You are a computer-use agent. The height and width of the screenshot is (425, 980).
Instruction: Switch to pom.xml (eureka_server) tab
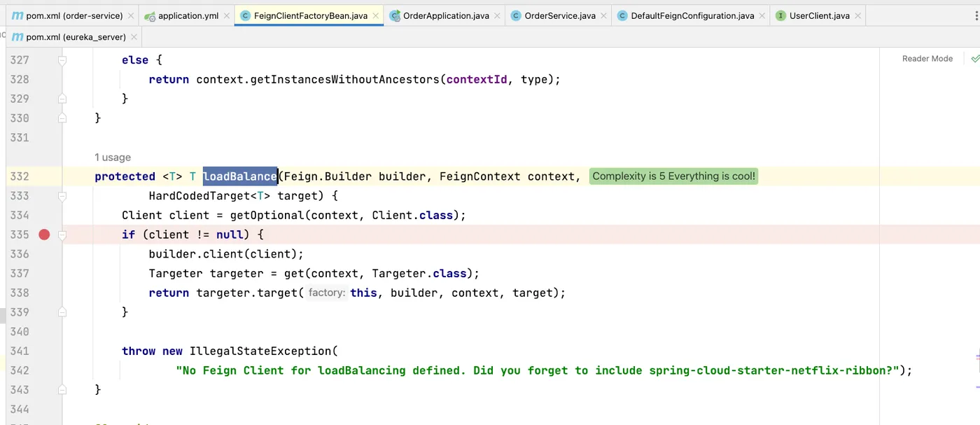tap(74, 37)
